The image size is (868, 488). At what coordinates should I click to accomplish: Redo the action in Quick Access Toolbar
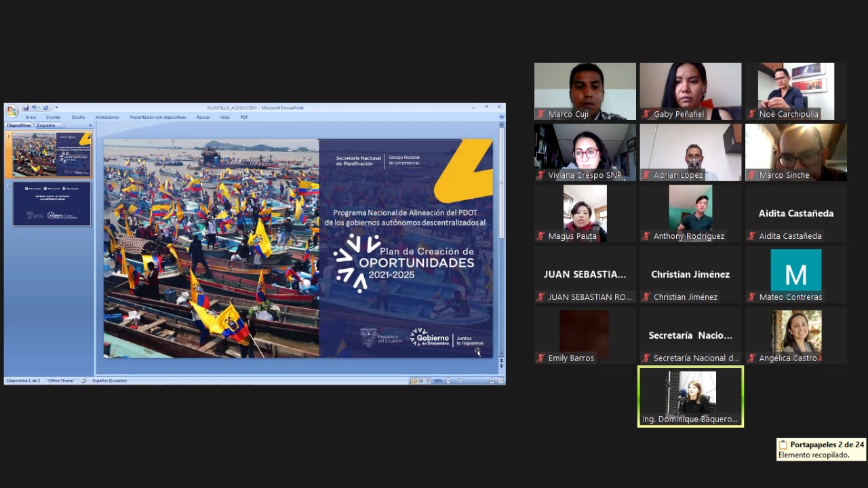[x=45, y=108]
